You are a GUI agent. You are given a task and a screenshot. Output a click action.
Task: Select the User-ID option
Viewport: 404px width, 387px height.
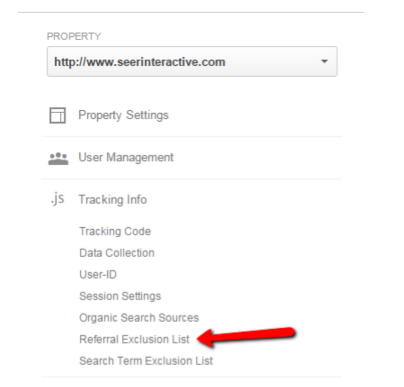[x=98, y=274]
